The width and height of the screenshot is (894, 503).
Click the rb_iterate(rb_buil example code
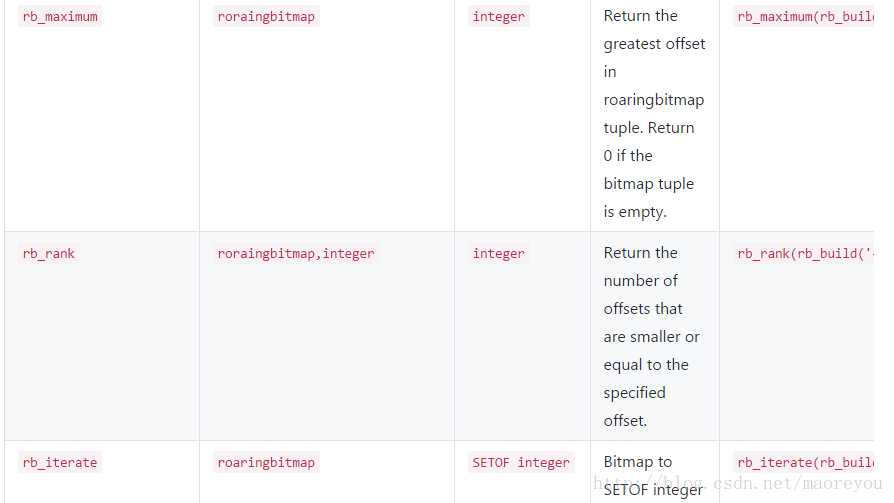[x=804, y=463]
